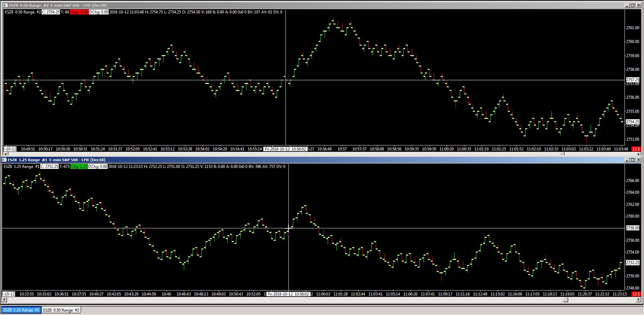Click the 2757.25 crosshair price label

(x=633, y=80)
